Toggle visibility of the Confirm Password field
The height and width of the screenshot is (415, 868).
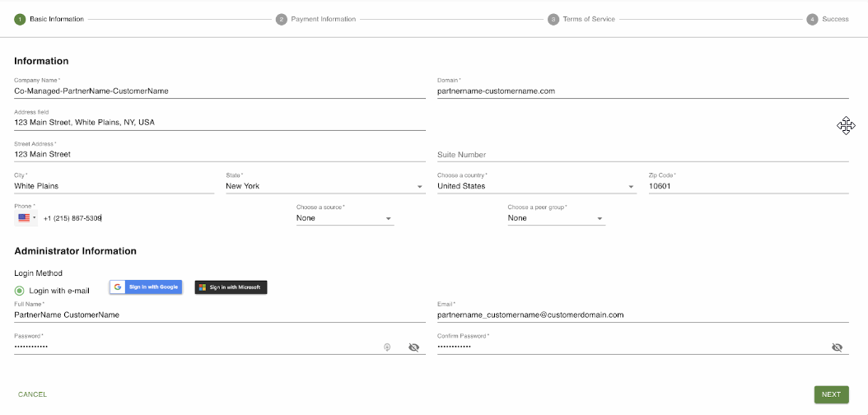[837, 347]
